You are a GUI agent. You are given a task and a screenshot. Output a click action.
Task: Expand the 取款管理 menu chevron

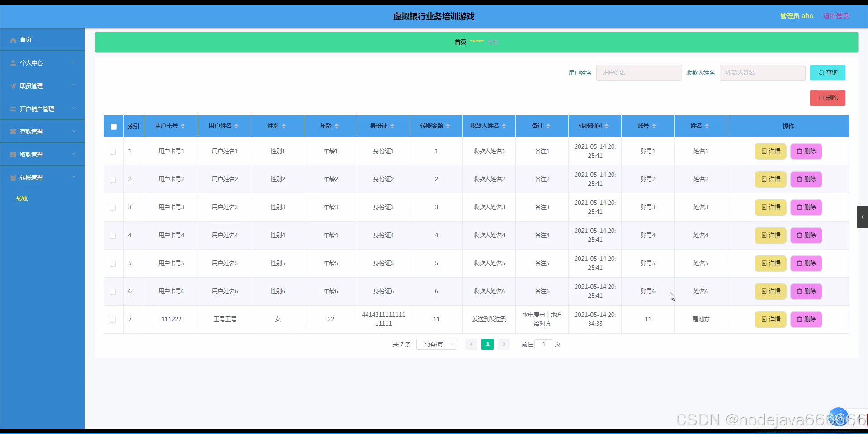click(x=74, y=154)
